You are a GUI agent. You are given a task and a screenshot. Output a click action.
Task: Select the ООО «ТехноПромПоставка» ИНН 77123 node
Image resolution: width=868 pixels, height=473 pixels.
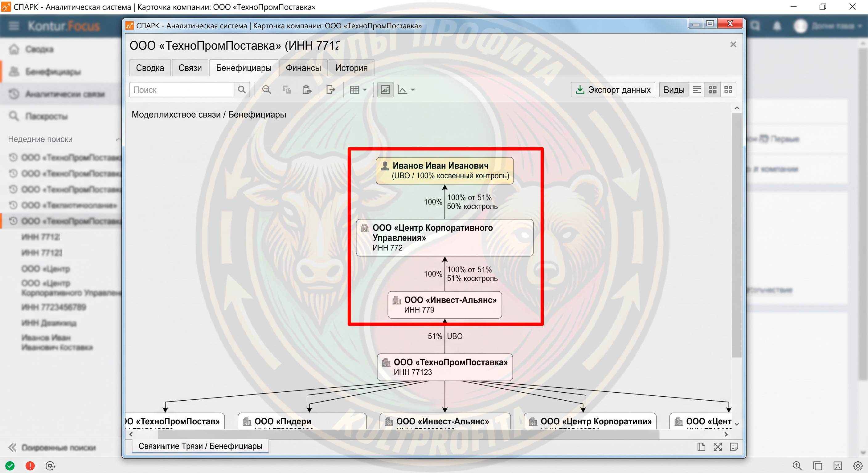point(445,367)
